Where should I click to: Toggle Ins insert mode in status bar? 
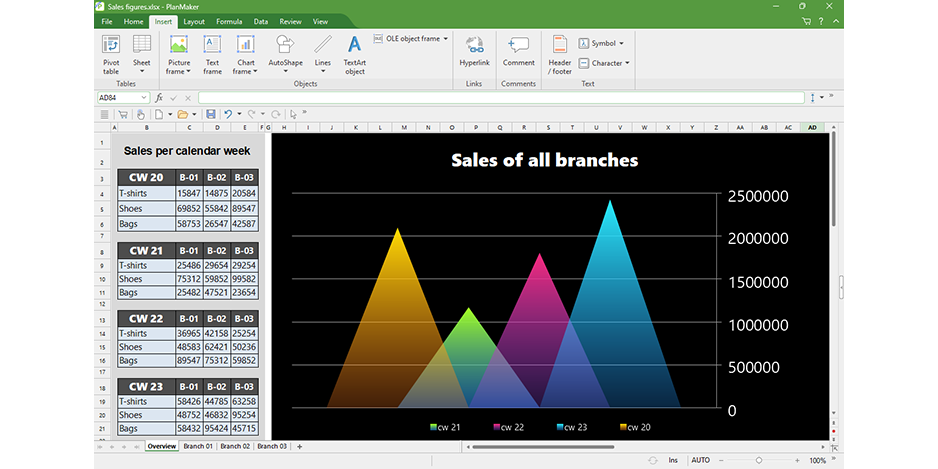(x=673, y=460)
